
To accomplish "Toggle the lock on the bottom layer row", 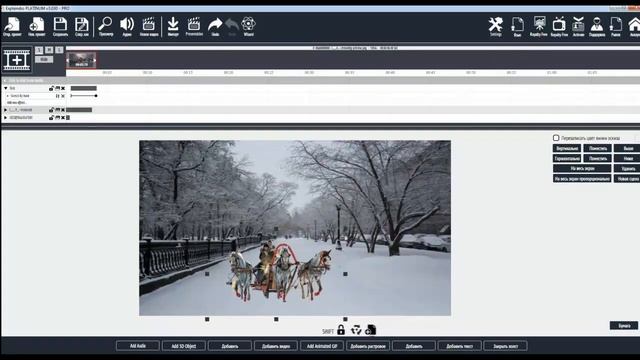I will [51, 118].
